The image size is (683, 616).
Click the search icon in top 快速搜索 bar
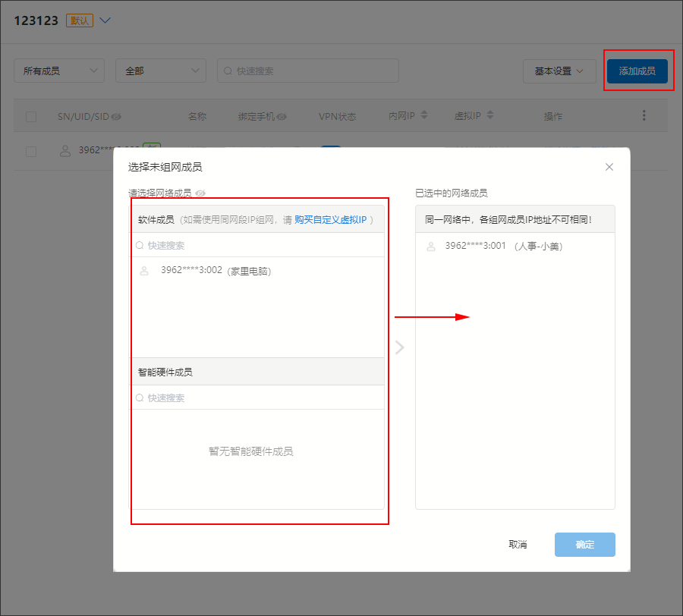pyautogui.click(x=228, y=71)
